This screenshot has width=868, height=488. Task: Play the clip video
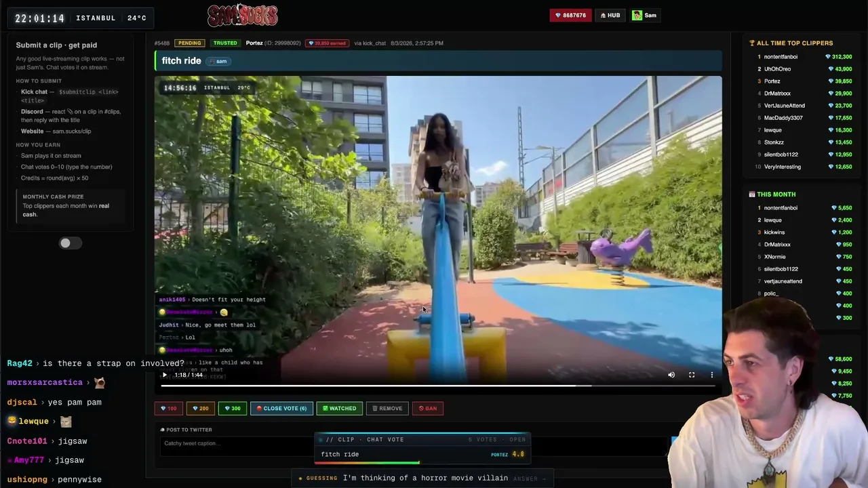(x=164, y=375)
